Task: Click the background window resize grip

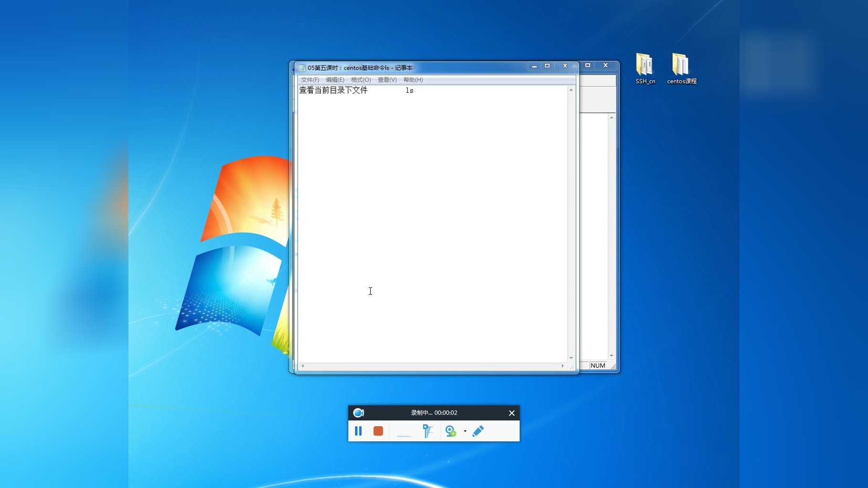Action: pyautogui.click(x=613, y=366)
